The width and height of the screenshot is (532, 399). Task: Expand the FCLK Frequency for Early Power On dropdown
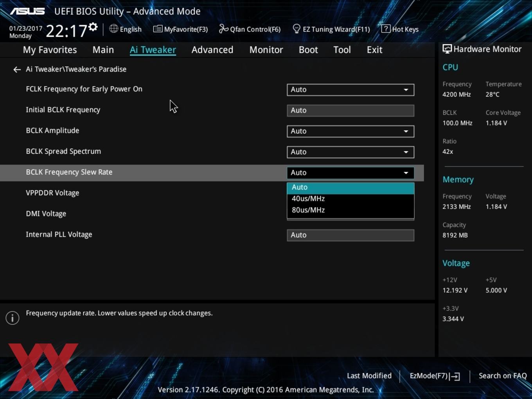click(x=350, y=90)
